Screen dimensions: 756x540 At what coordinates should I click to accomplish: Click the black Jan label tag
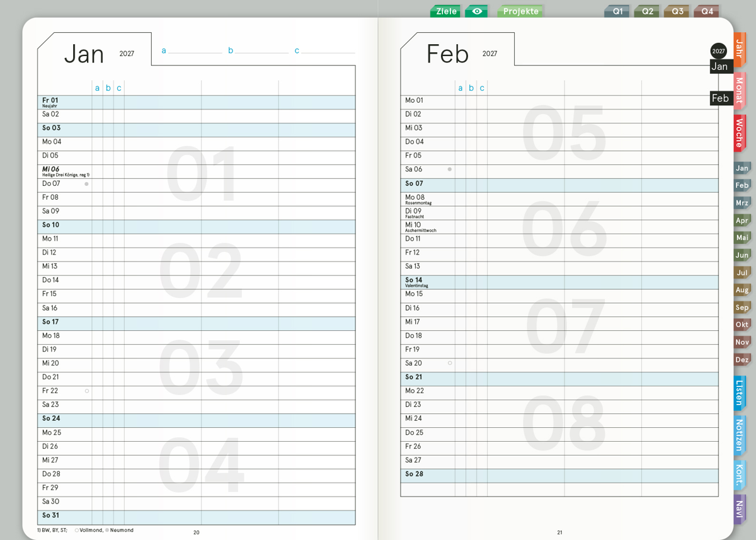(x=721, y=66)
